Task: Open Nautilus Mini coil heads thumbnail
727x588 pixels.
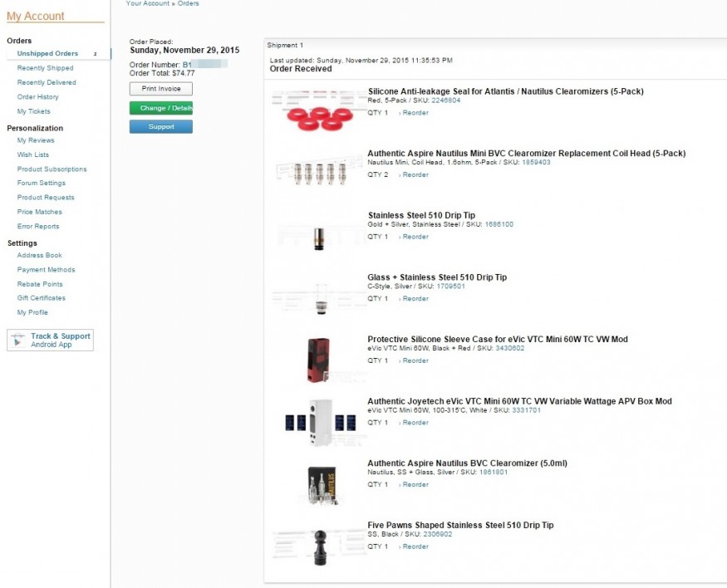Action: pos(319,174)
